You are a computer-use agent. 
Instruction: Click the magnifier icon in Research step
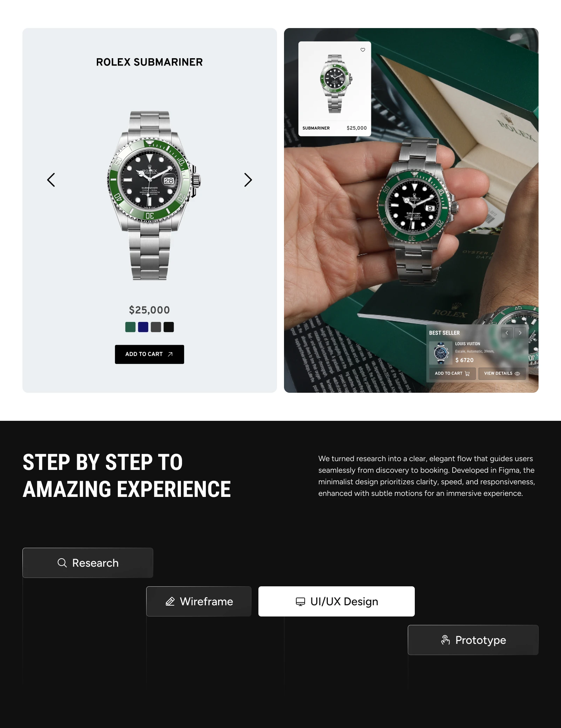(x=62, y=563)
